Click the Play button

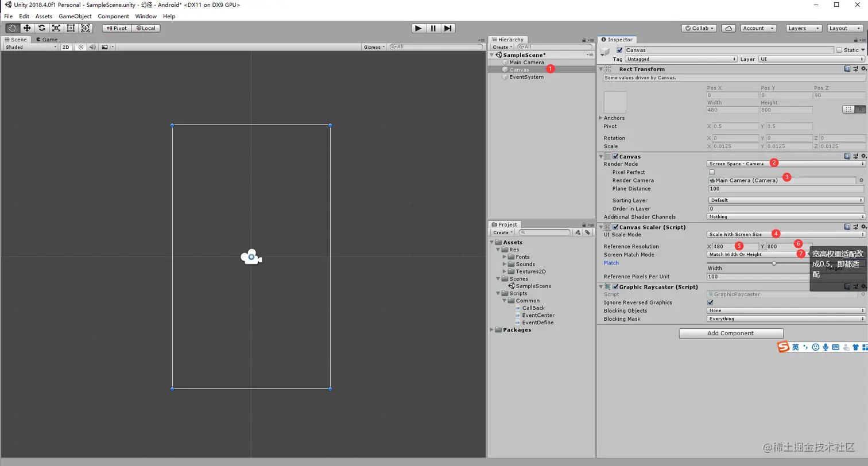(x=418, y=28)
